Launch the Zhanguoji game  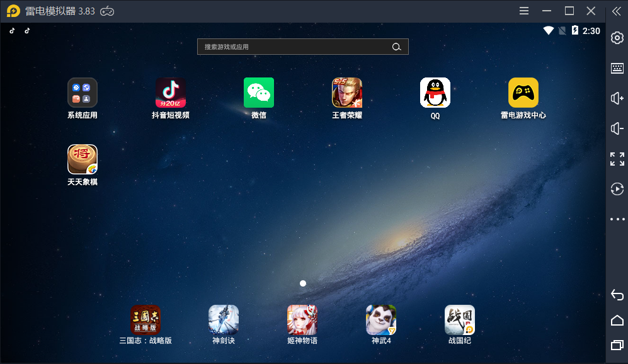(x=460, y=320)
